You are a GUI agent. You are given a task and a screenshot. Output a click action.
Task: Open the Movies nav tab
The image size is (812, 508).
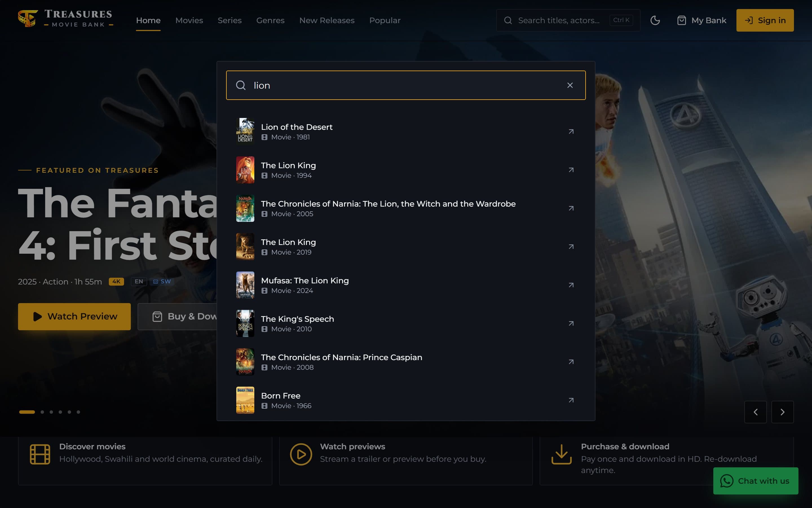pyautogui.click(x=189, y=21)
